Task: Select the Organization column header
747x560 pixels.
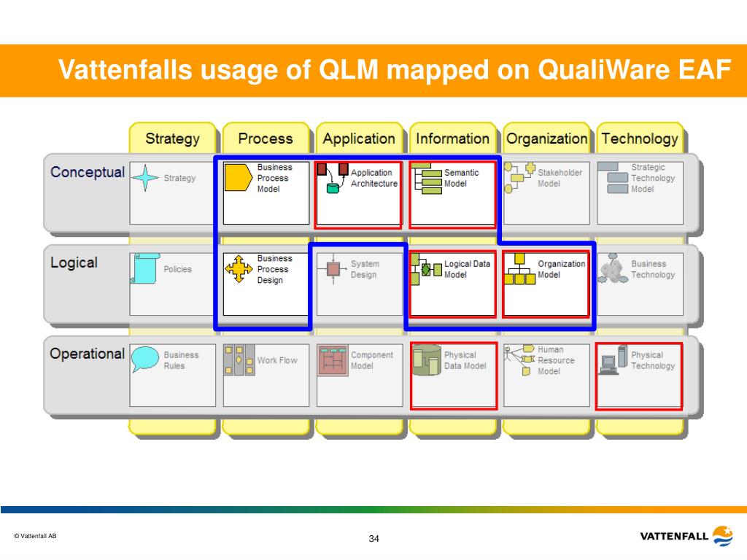Action: click(546, 139)
